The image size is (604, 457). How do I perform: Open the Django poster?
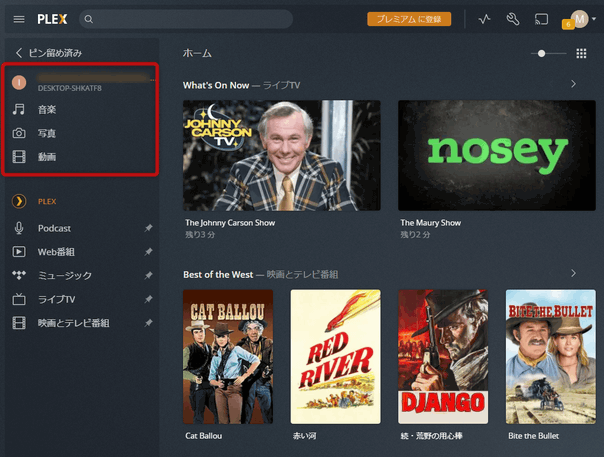point(443,357)
